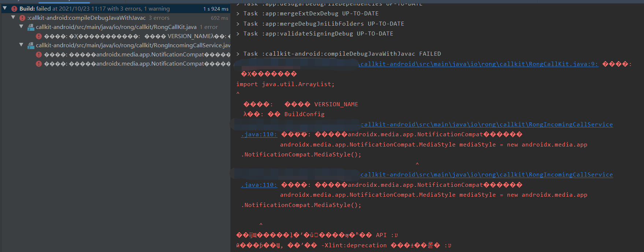Click the 'API' text in console output

[381, 235]
